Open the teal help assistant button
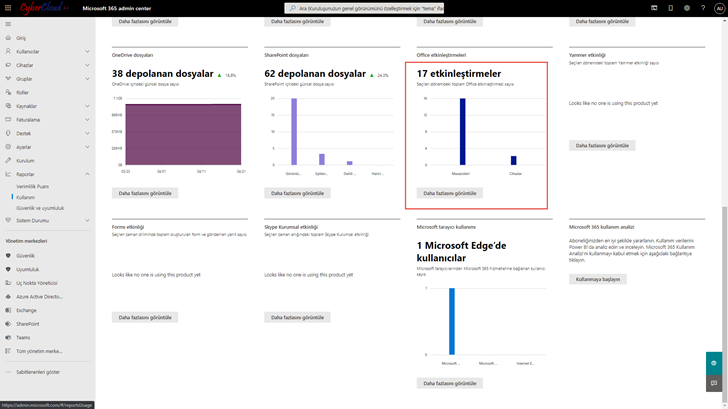This screenshot has width=728, height=409. (x=714, y=363)
